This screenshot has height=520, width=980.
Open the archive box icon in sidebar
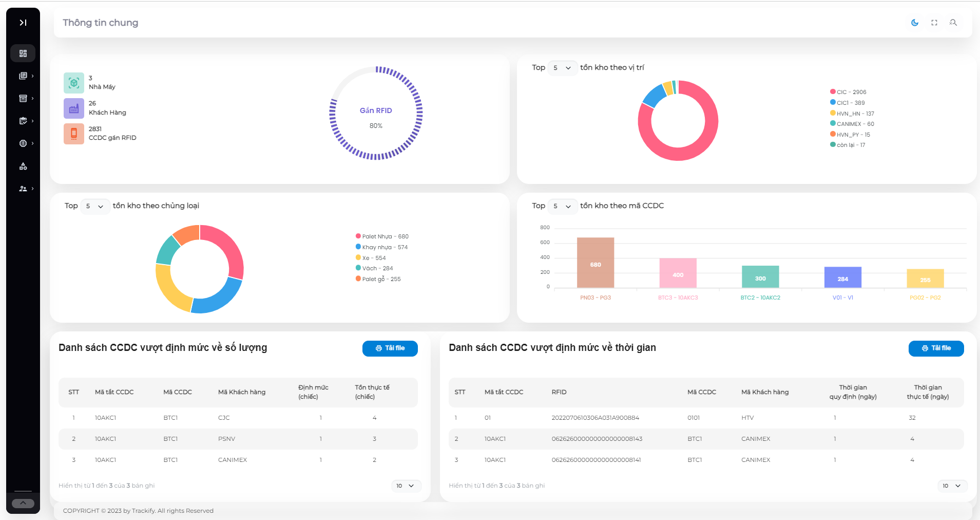click(23, 98)
